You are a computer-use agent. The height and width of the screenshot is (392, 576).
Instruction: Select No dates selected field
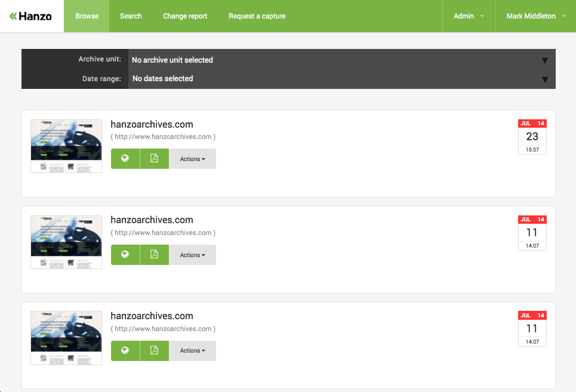click(x=341, y=79)
